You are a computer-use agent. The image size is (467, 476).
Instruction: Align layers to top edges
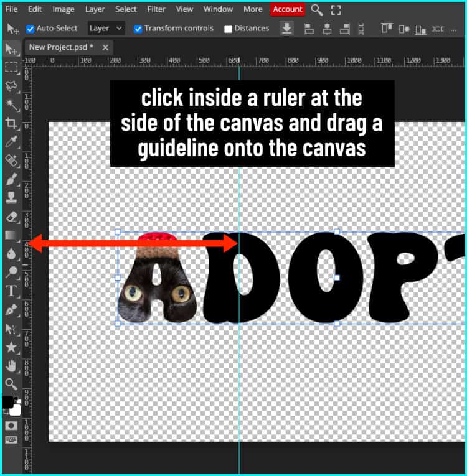tap(387, 29)
